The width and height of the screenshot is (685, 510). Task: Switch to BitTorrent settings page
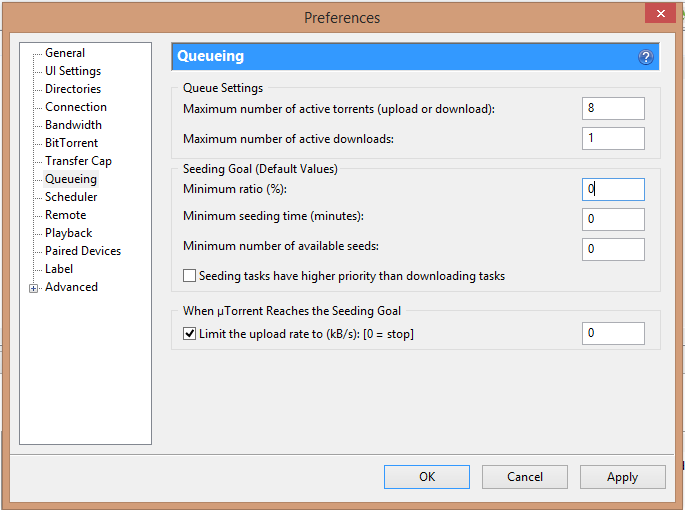tap(71, 143)
